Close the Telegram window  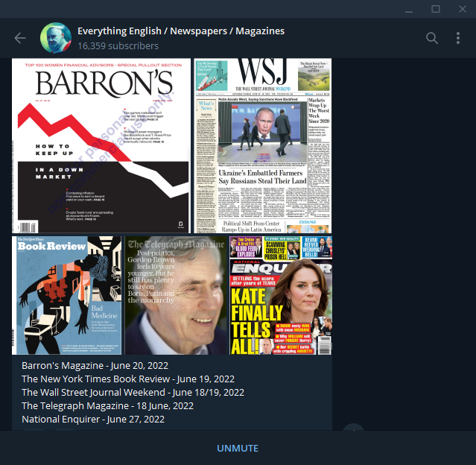click(x=463, y=9)
